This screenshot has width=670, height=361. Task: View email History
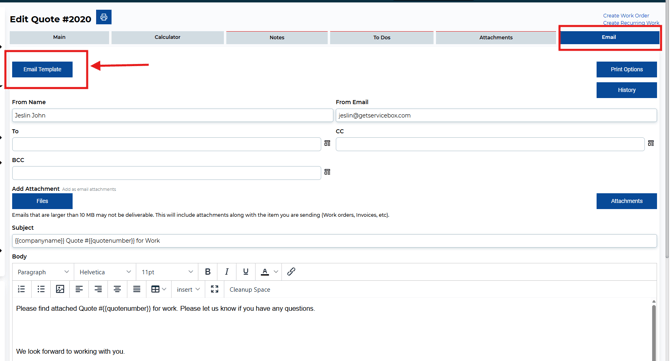tap(626, 90)
